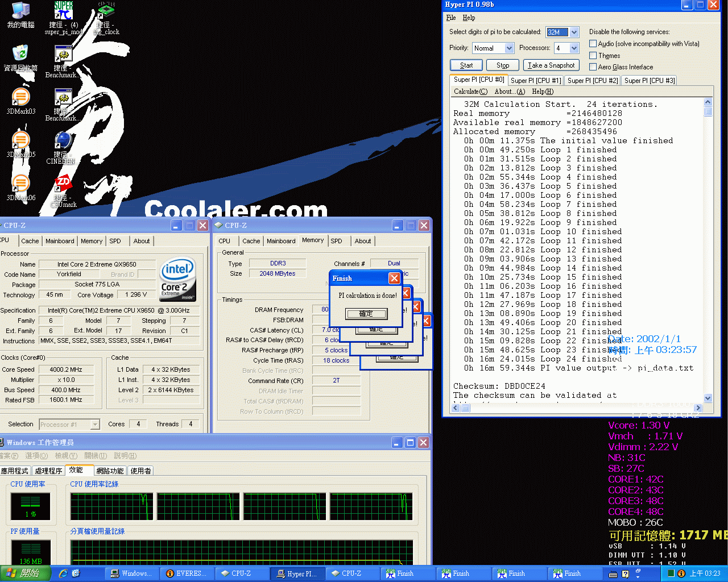Open About tab in left CPU-Z window
Image resolution: width=728 pixels, height=582 pixels.
pos(142,241)
